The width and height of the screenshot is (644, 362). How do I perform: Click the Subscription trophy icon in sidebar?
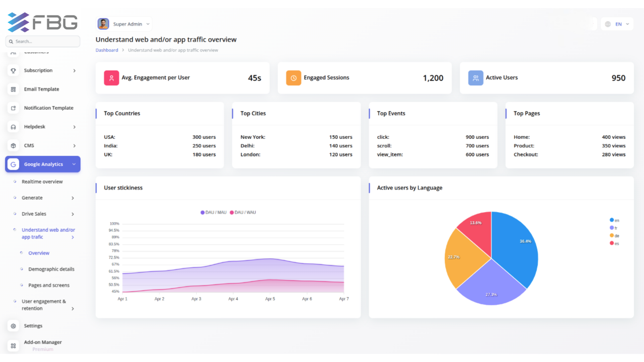pos(13,70)
